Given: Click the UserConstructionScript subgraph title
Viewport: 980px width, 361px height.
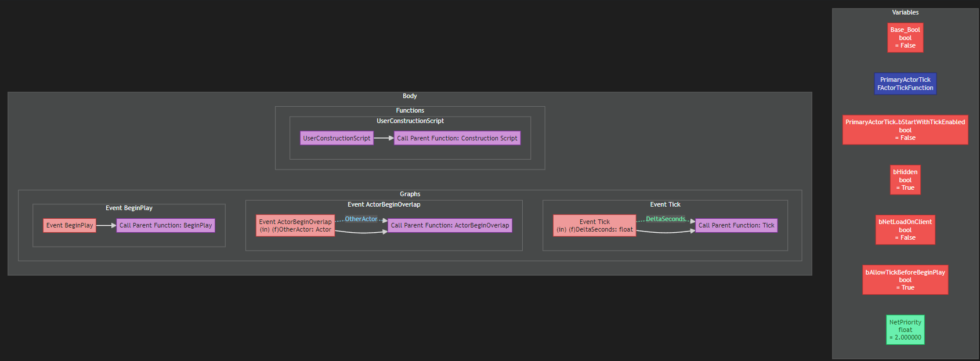Looking at the screenshot, I should click(x=410, y=121).
